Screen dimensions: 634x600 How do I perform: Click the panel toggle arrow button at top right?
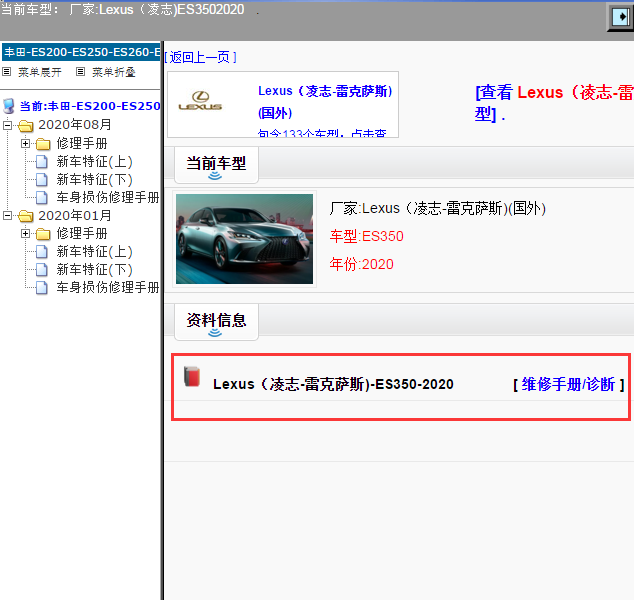tap(621, 17)
